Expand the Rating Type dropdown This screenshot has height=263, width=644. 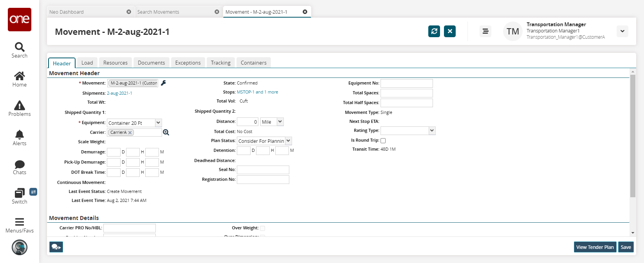tap(432, 131)
